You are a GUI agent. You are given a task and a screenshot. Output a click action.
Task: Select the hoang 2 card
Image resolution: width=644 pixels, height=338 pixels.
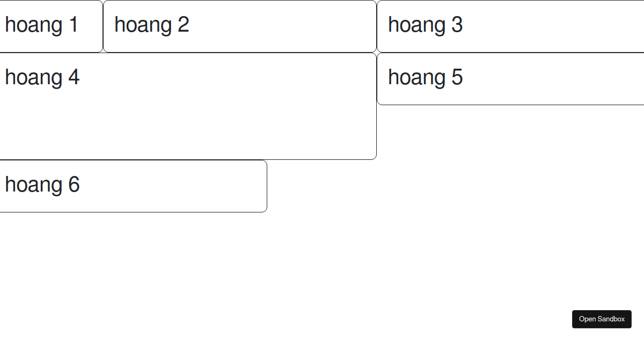pyautogui.click(x=240, y=26)
